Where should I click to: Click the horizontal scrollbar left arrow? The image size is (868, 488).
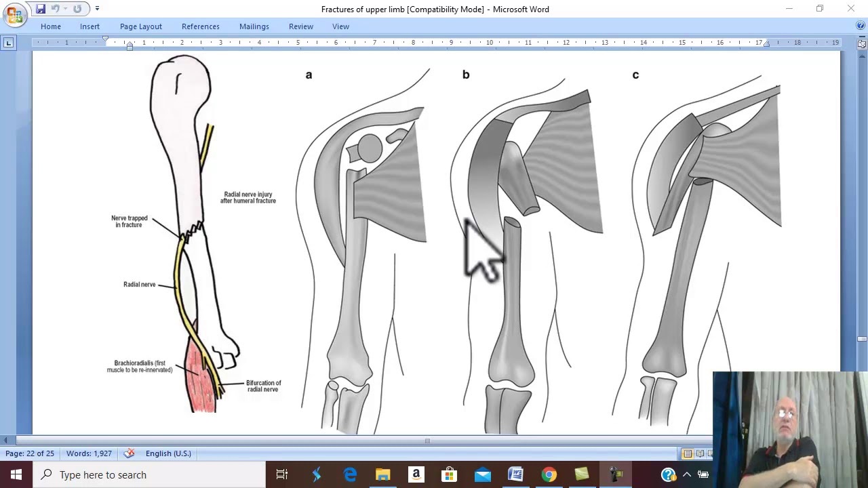6,441
